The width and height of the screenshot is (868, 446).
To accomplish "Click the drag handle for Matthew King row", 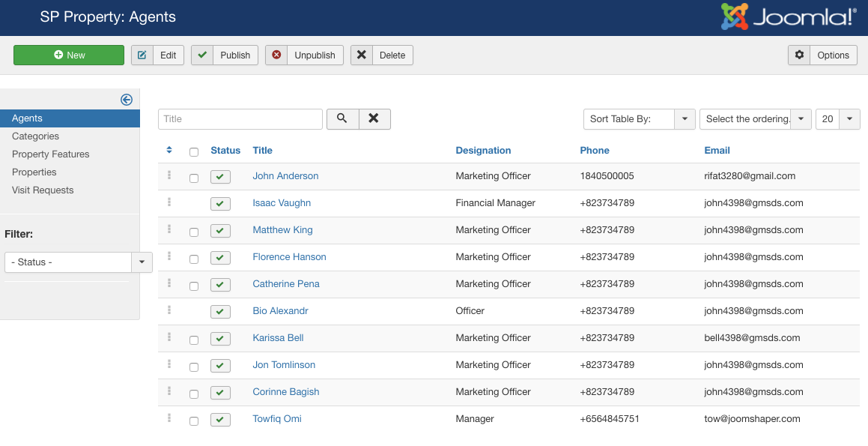I will point(169,229).
